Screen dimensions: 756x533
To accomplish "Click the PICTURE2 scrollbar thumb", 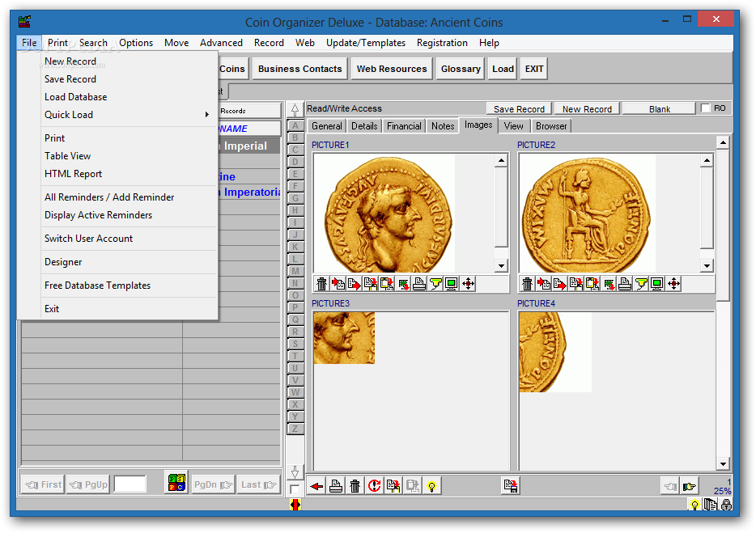I will (707, 207).
